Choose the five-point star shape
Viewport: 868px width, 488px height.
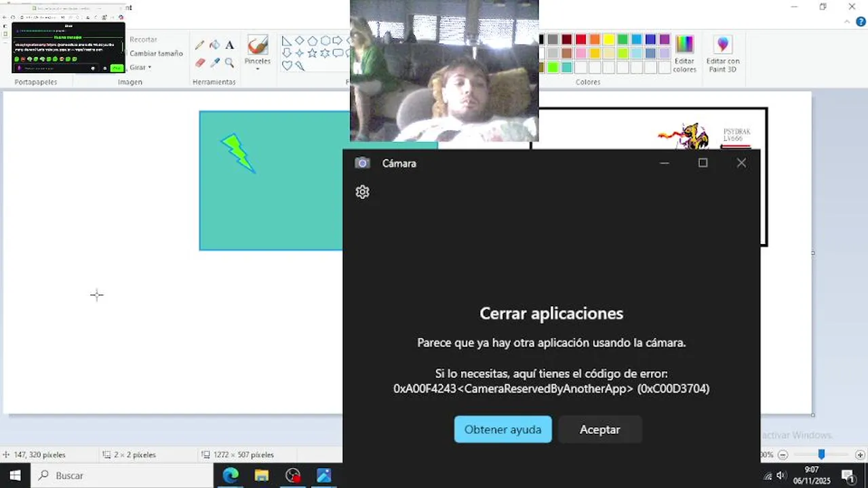pos(312,53)
